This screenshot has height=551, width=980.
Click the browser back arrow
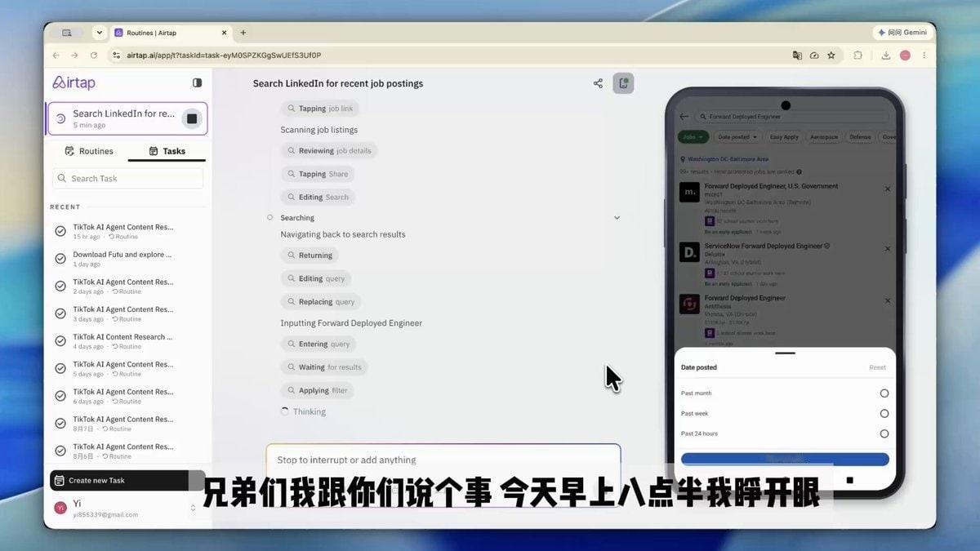click(x=56, y=56)
